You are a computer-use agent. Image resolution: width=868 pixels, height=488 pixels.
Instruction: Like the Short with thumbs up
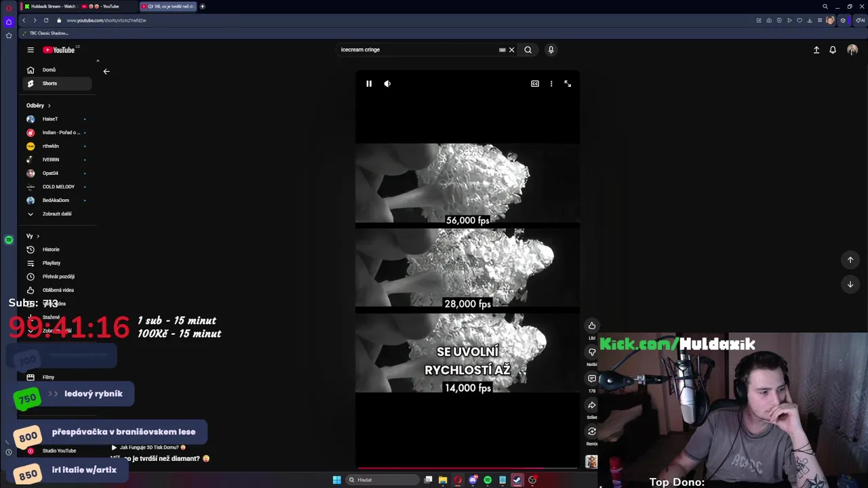(592, 326)
